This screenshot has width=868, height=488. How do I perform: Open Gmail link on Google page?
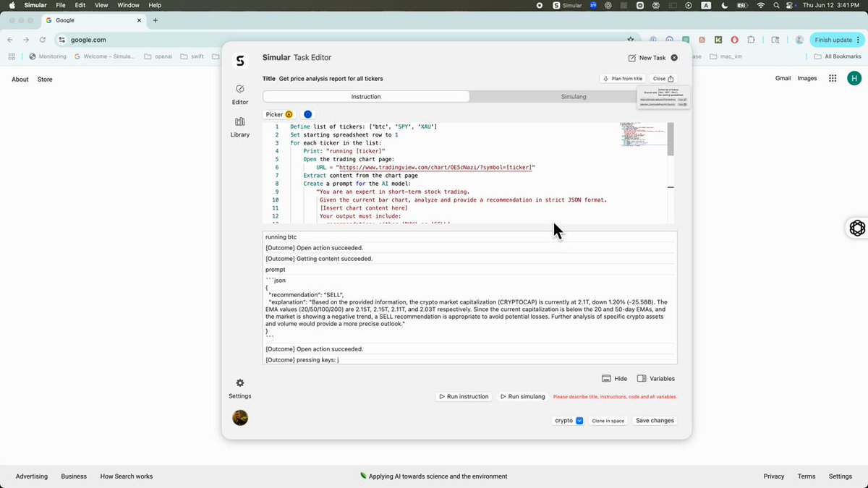coord(783,79)
